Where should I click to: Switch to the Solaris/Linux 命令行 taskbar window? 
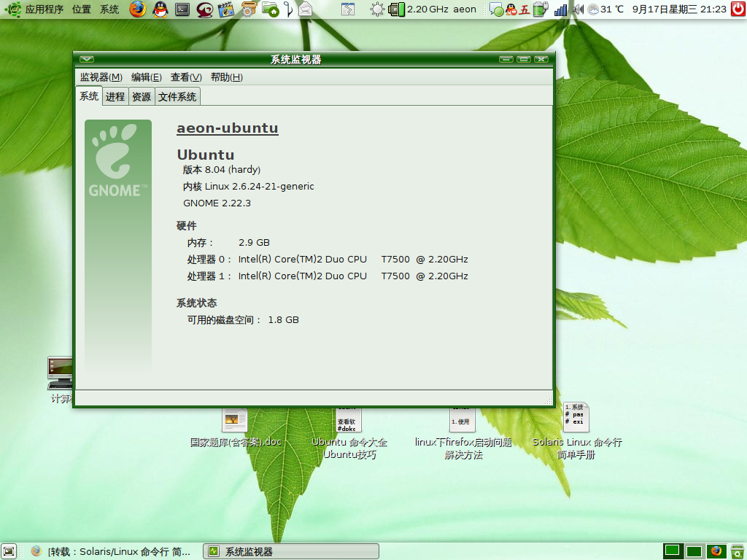tap(111, 551)
